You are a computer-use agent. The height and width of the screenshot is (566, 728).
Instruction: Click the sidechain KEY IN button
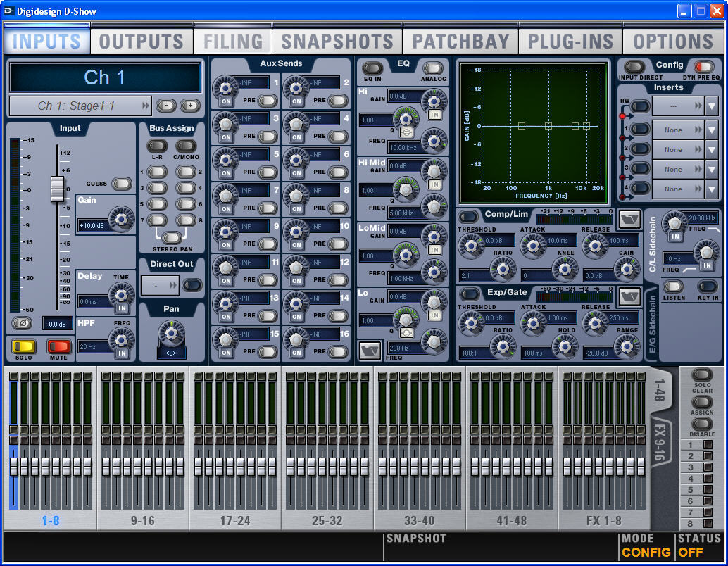tap(707, 287)
